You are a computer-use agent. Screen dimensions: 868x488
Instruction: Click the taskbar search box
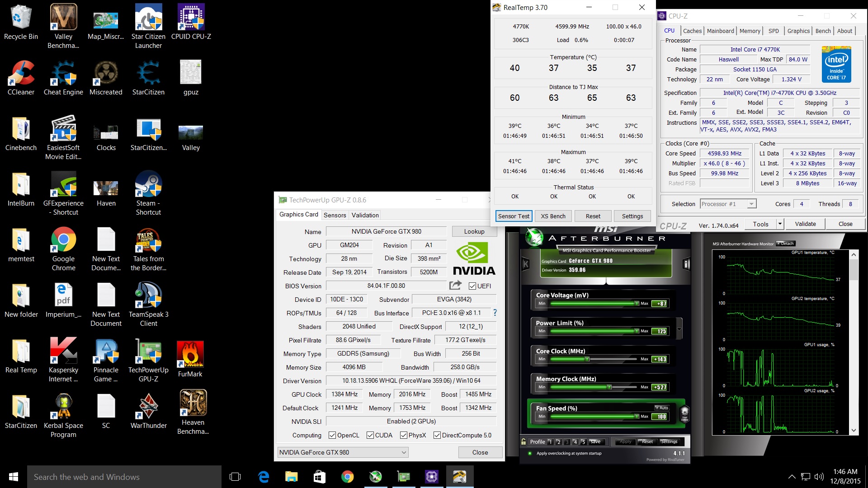coord(124,477)
